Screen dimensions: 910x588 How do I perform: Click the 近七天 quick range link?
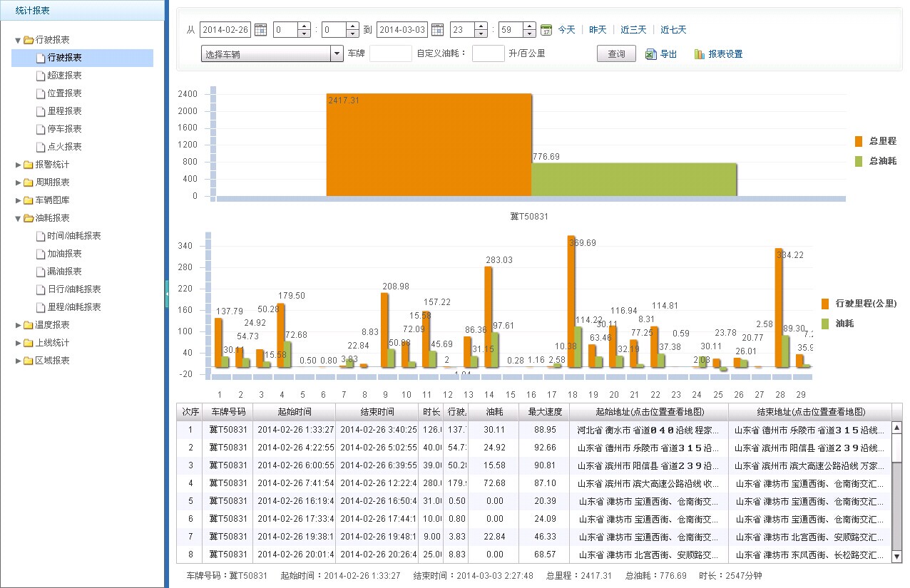tap(673, 30)
